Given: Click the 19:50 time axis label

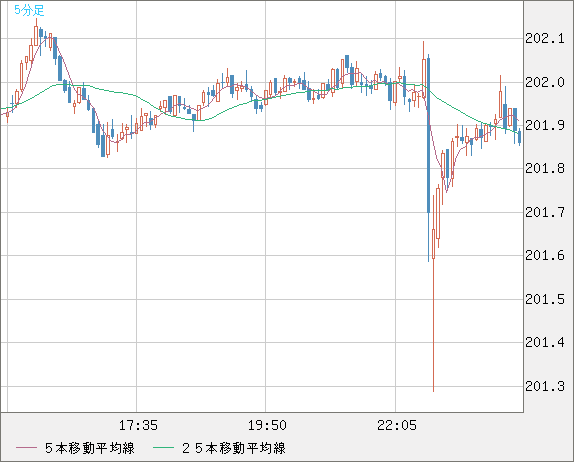Looking at the screenshot, I should 267,425.
